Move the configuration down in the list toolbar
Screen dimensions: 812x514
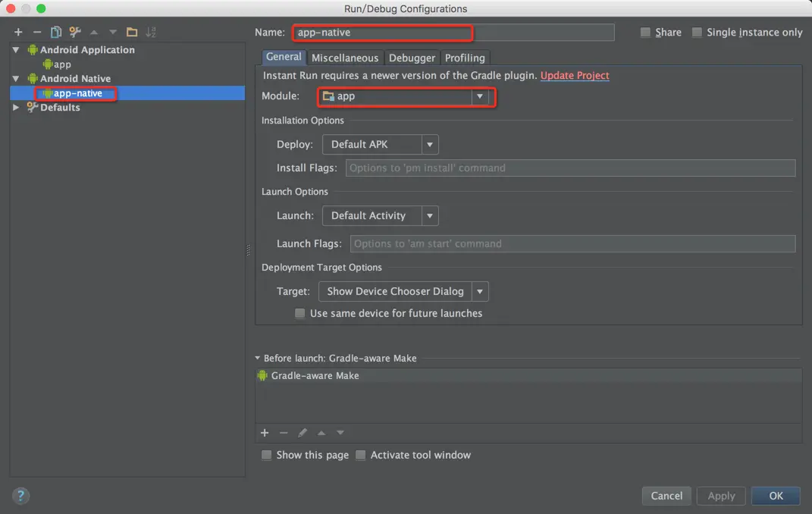tap(112, 32)
